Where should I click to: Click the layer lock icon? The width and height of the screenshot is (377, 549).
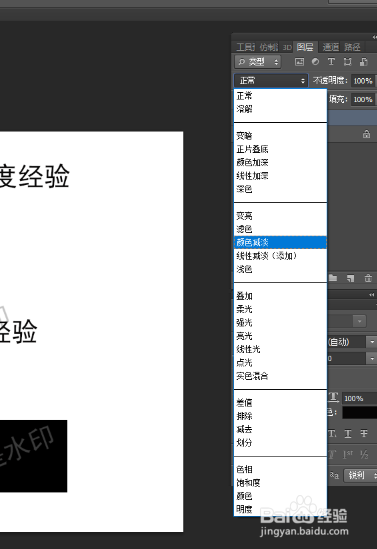366,134
